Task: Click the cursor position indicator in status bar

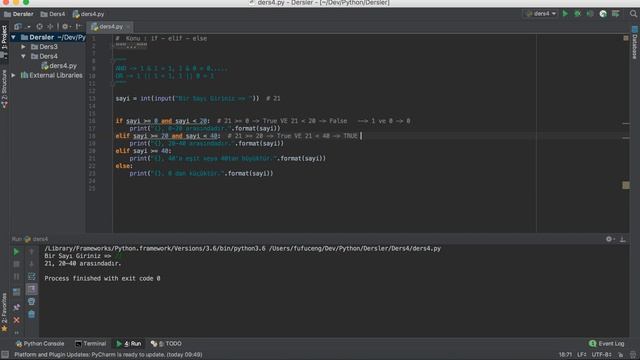Action: coord(565,355)
